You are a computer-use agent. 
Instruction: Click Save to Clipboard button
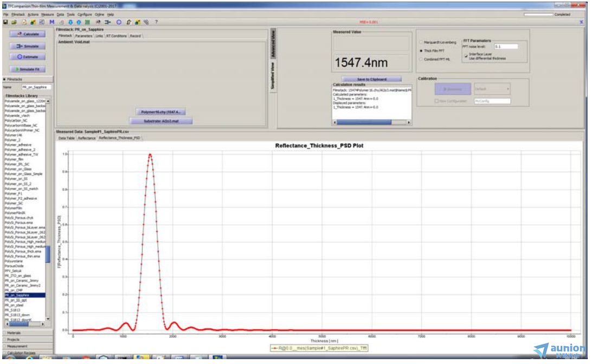[371, 79]
